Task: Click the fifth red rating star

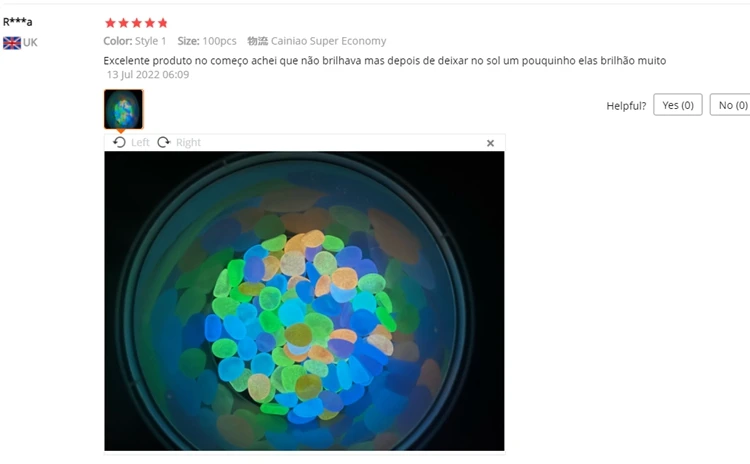Action: [163, 23]
